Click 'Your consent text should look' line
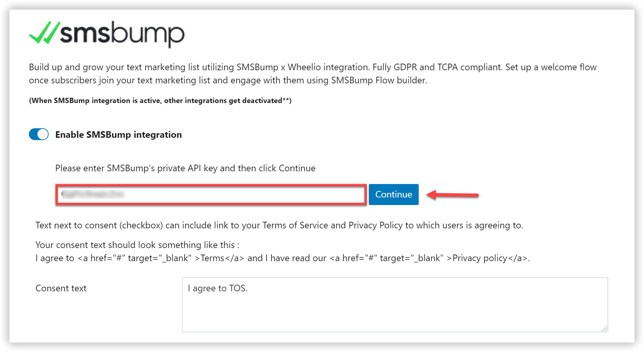Viewport: 644px width, 352px height. click(x=137, y=245)
